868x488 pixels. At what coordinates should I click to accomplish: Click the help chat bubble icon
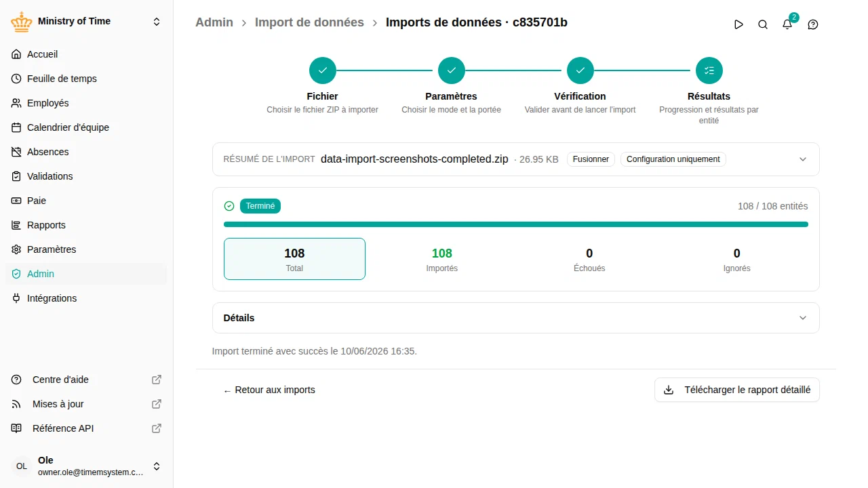coord(813,24)
